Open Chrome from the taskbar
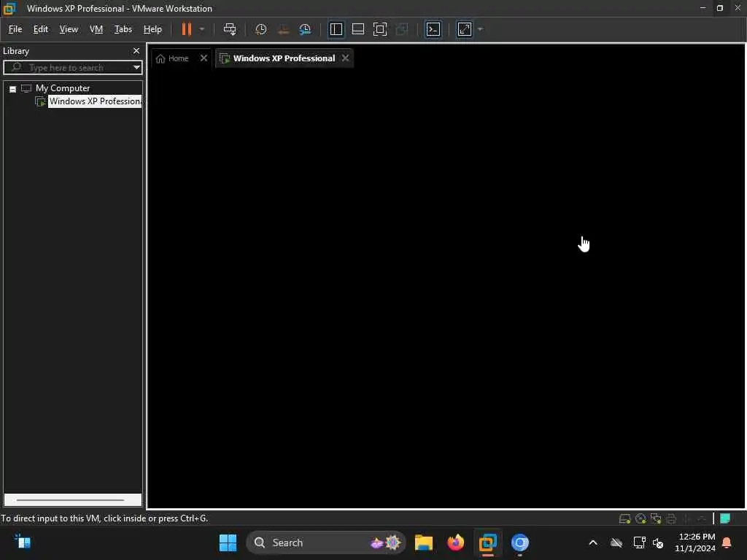The width and height of the screenshot is (747, 560). [x=519, y=542]
